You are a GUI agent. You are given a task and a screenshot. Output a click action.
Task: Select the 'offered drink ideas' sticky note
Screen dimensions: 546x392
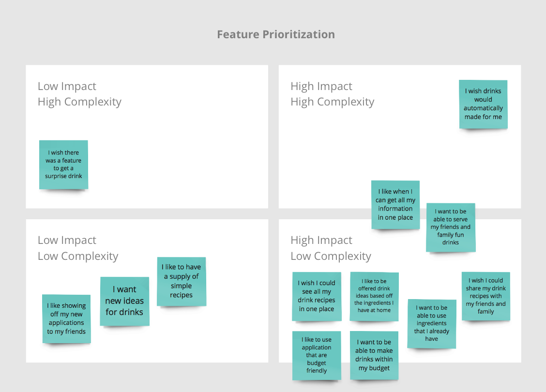374,296
